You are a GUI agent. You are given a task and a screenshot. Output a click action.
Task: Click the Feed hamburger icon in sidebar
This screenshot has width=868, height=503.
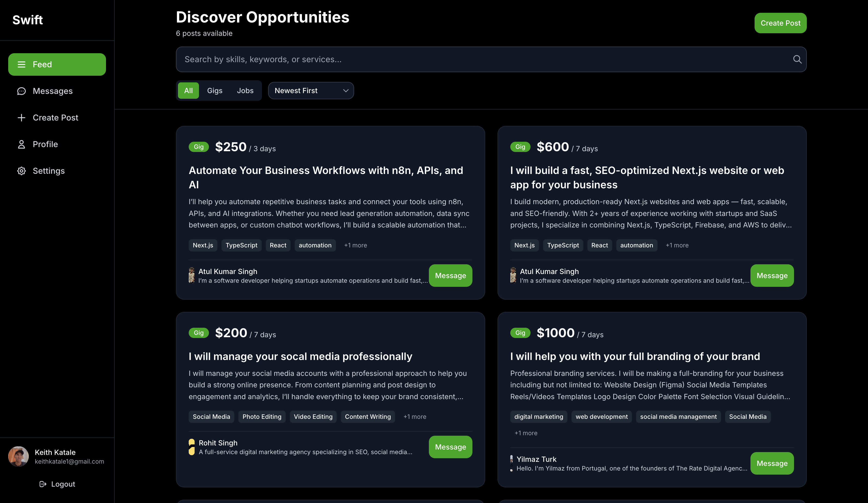(x=21, y=64)
